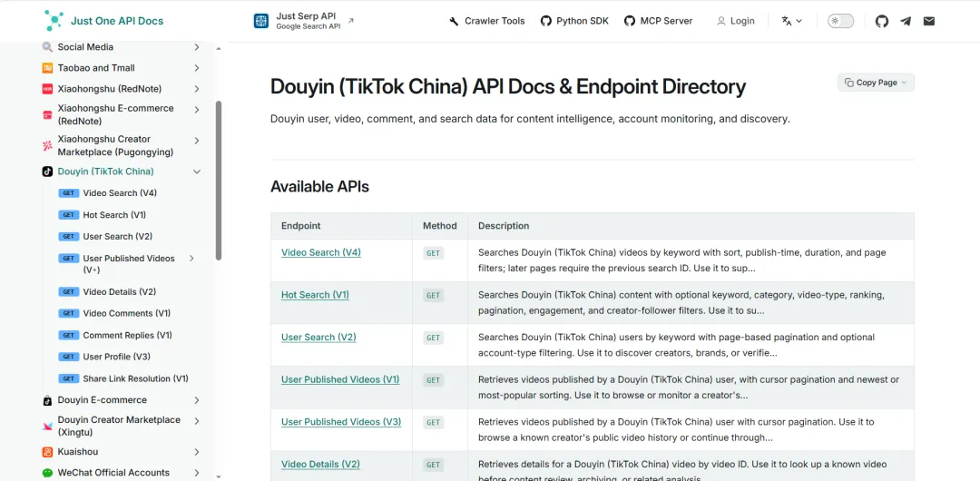Click the Xiaohongshu (RedNote) sidebar icon
Screen dimensions: 980x481
click(x=47, y=89)
